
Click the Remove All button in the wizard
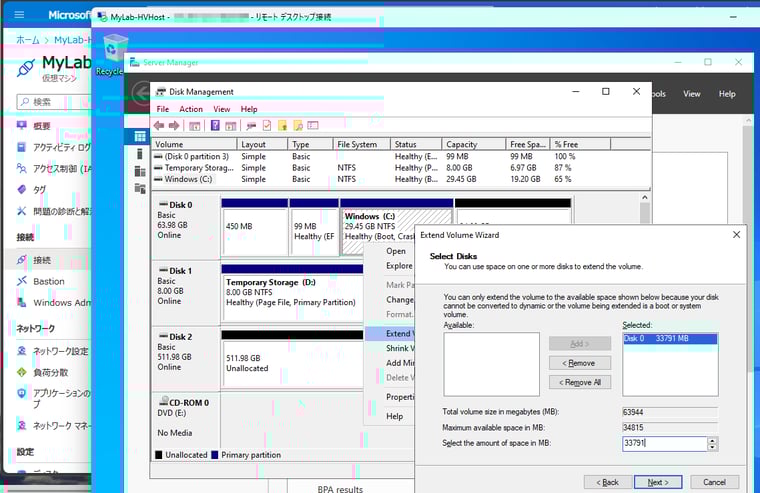point(580,382)
